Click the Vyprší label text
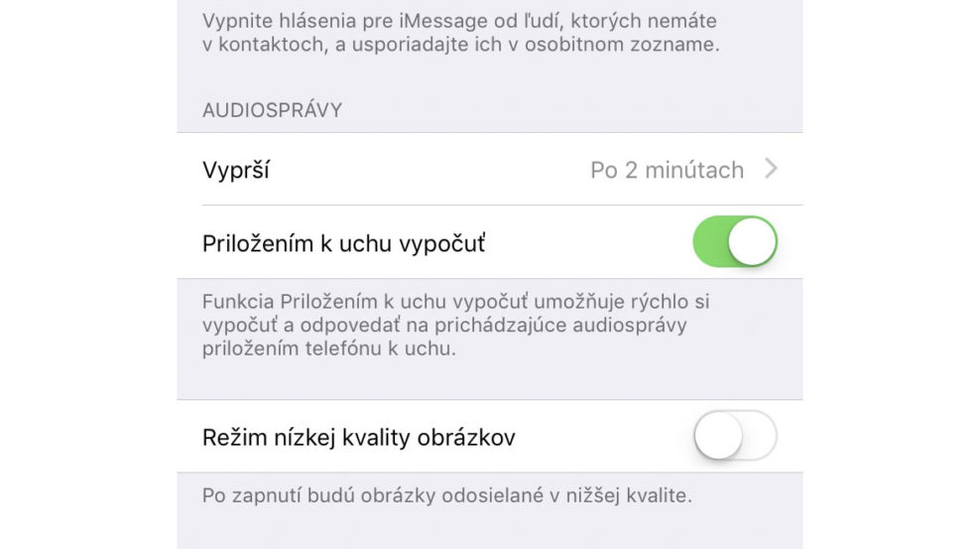This screenshot has width=980, height=549. (236, 171)
